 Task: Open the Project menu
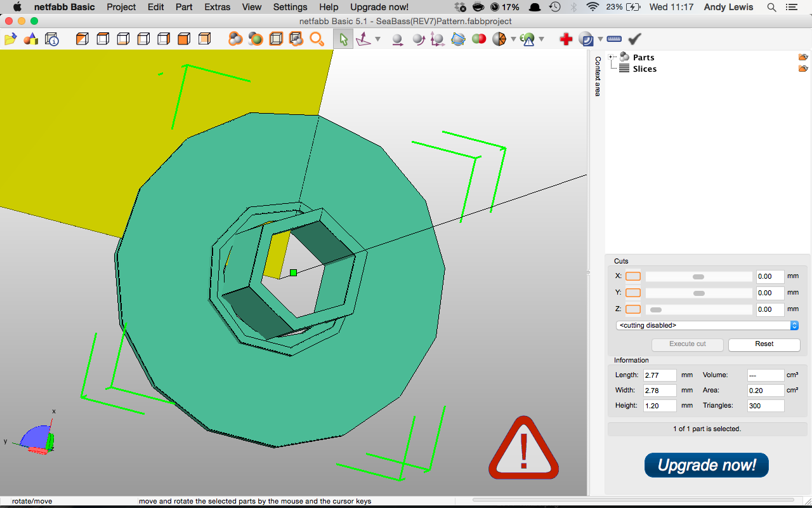[x=121, y=7]
